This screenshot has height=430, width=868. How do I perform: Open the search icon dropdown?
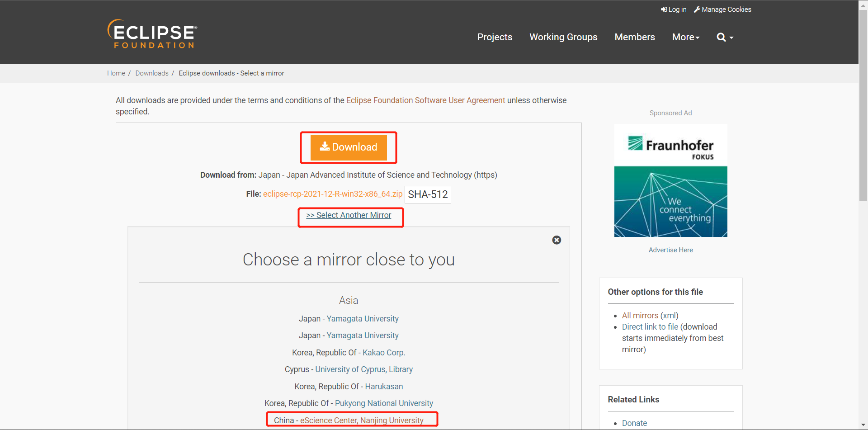tap(725, 38)
